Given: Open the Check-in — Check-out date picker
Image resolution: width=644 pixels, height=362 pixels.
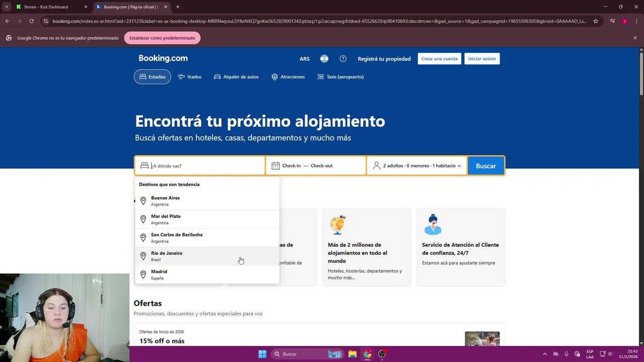Looking at the screenshot, I should (x=316, y=166).
